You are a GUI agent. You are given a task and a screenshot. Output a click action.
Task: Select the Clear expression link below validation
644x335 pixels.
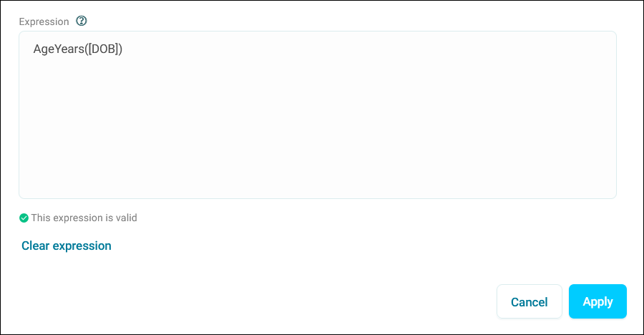click(x=67, y=246)
